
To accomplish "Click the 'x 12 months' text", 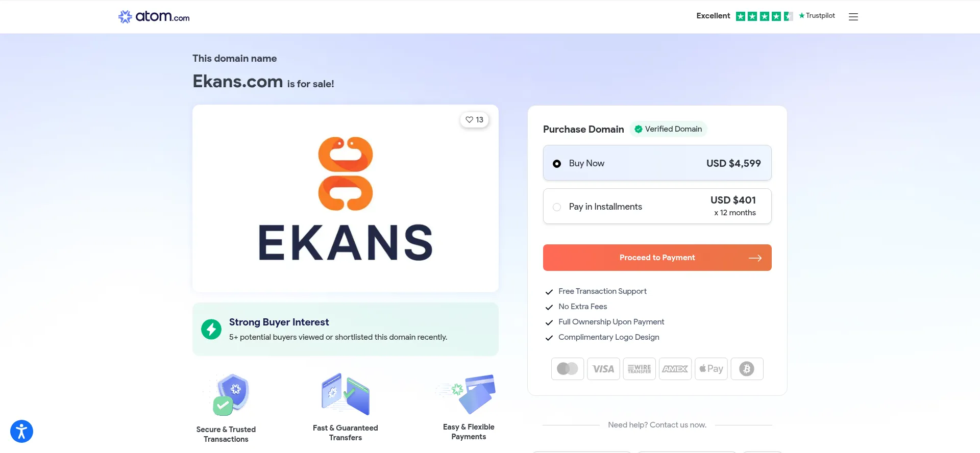I will coord(735,213).
